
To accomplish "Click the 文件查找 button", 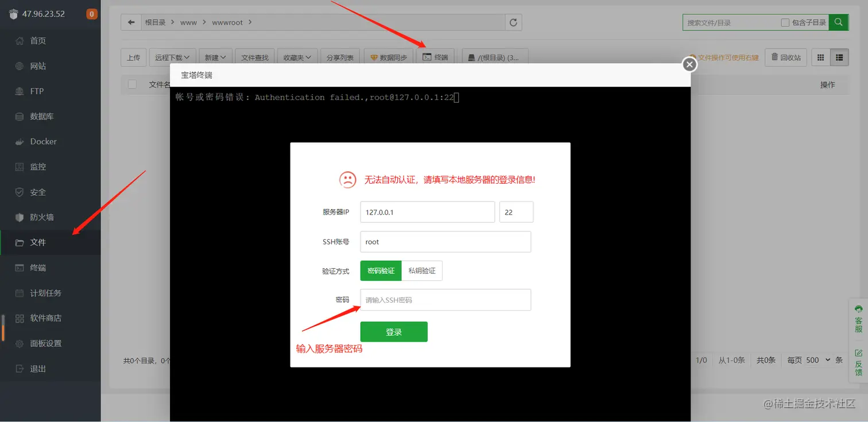I will click(x=255, y=57).
